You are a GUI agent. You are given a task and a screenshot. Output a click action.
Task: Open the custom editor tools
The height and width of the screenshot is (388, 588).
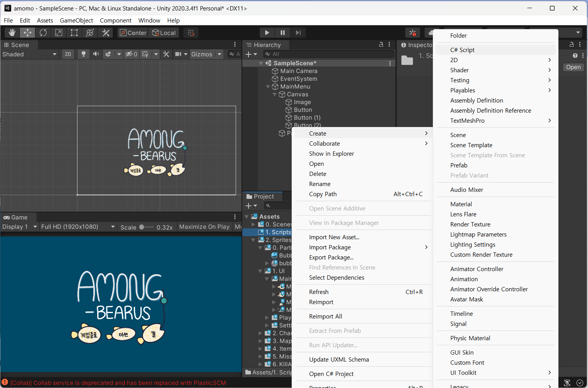[106, 33]
